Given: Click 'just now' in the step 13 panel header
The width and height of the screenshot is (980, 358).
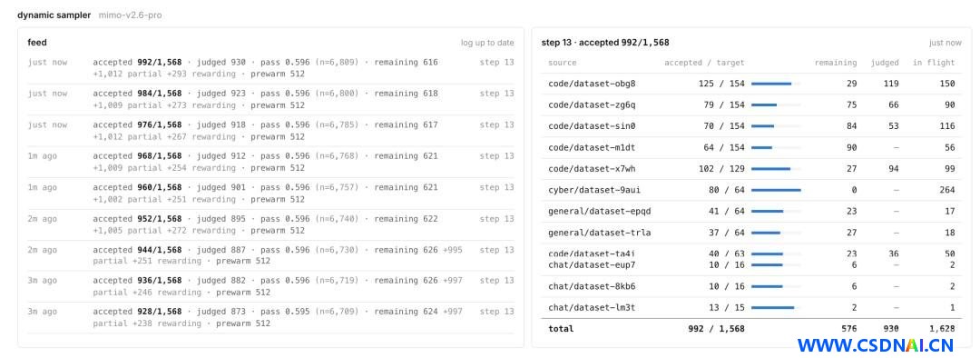Looking at the screenshot, I should point(945,43).
